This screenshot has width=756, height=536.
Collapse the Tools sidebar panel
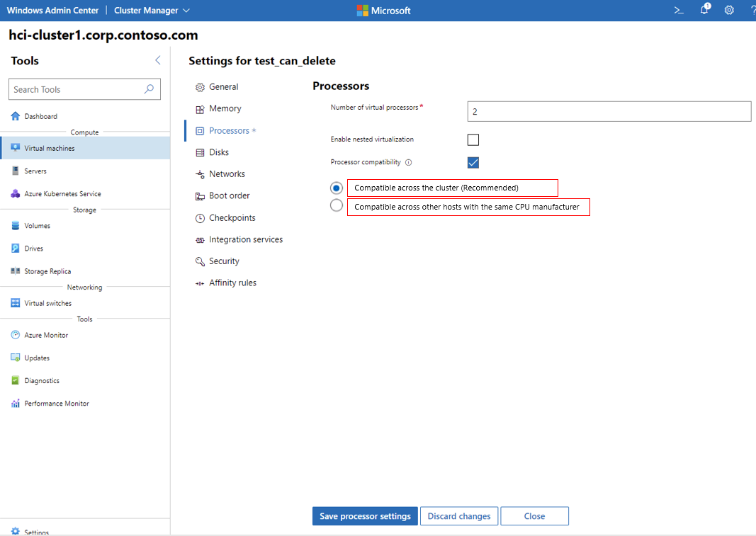(157, 60)
